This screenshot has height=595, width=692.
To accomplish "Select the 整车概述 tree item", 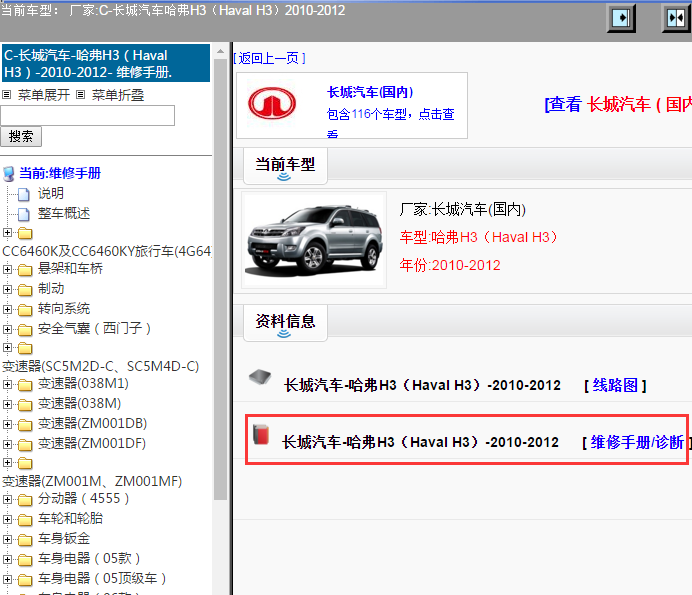I will click(x=64, y=214).
